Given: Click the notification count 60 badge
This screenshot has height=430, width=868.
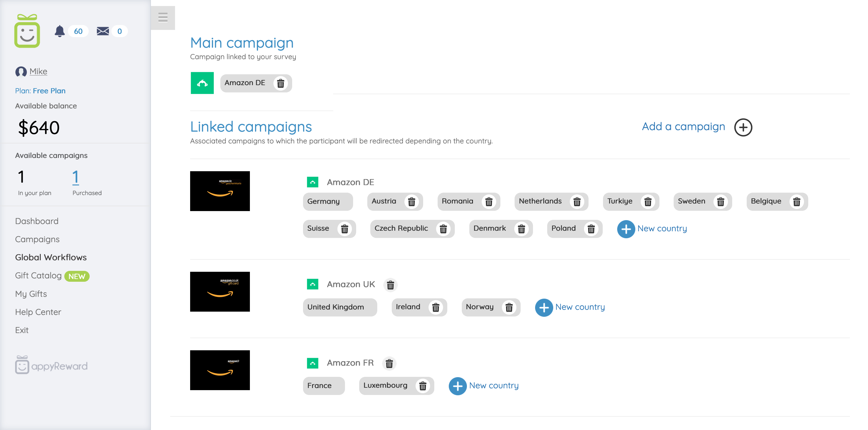Looking at the screenshot, I should [x=78, y=31].
